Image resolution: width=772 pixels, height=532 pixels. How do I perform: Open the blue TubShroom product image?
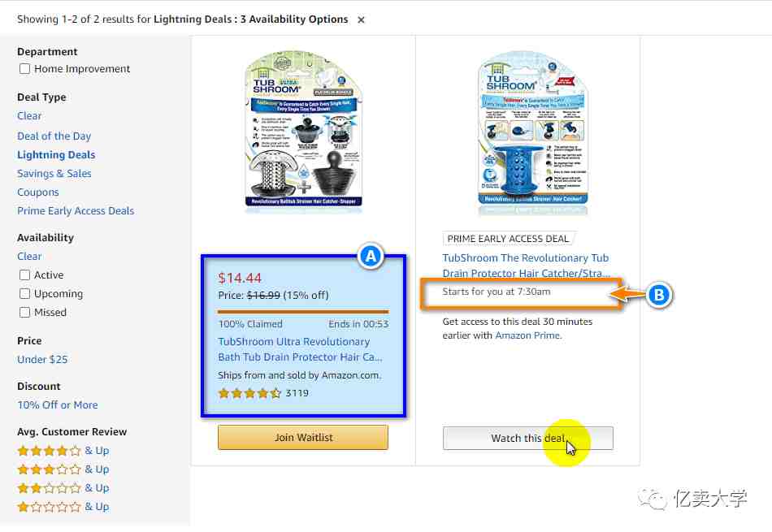(533, 133)
